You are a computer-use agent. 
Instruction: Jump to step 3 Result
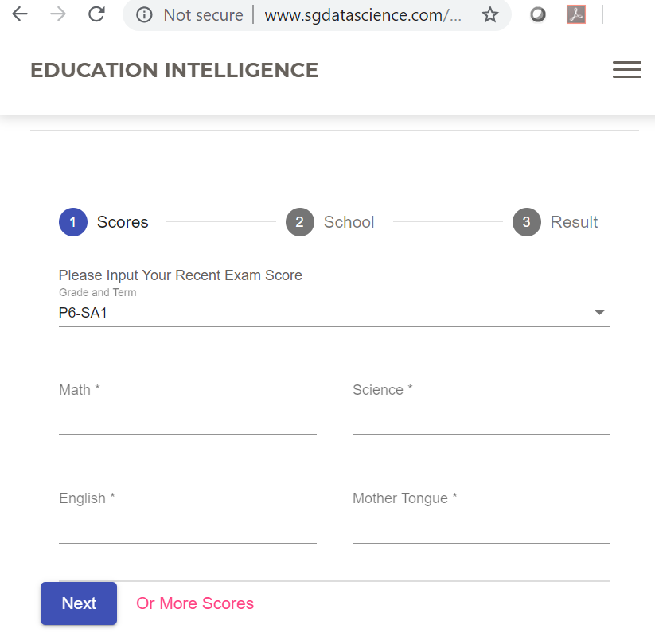point(556,222)
